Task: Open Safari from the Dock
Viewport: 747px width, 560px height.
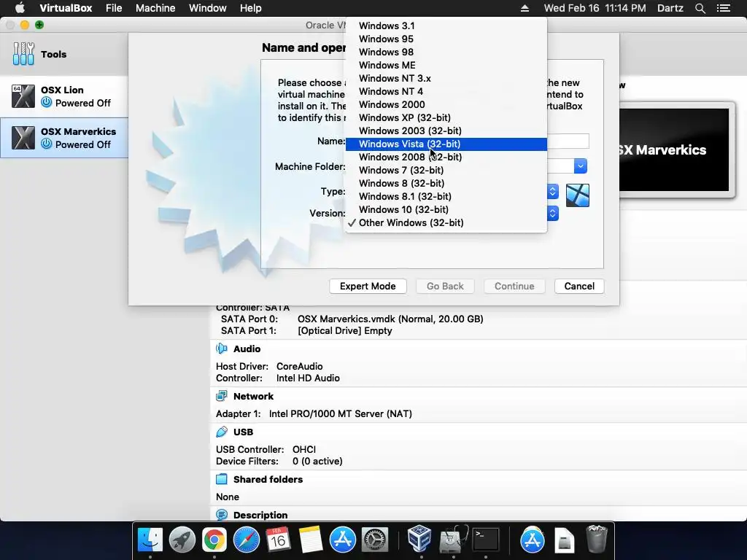Action: click(247, 540)
